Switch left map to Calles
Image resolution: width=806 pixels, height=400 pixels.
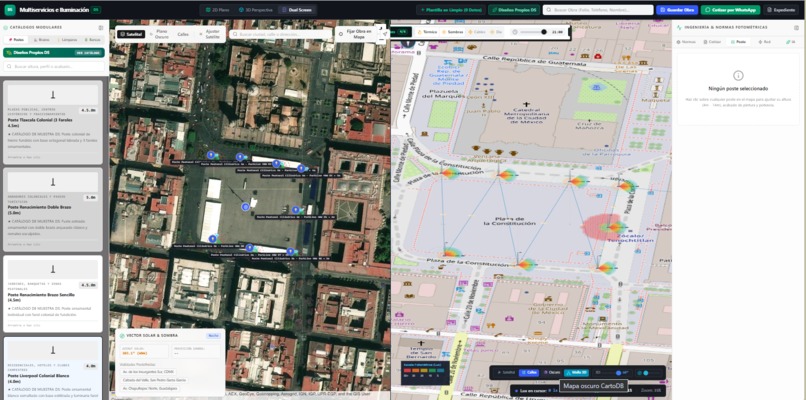pyautogui.click(x=183, y=34)
